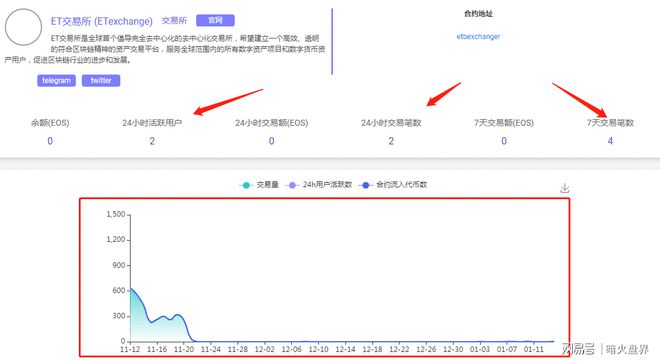This screenshot has height=361, width=660.
Task: Click the 24小时交易额(EOS) stat value
Action: coord(271,141)
